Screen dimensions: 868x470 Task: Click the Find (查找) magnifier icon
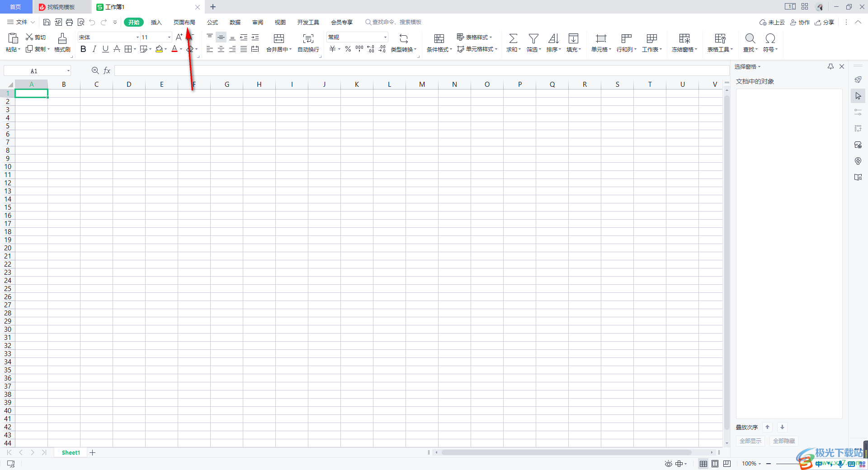[750, 38]
